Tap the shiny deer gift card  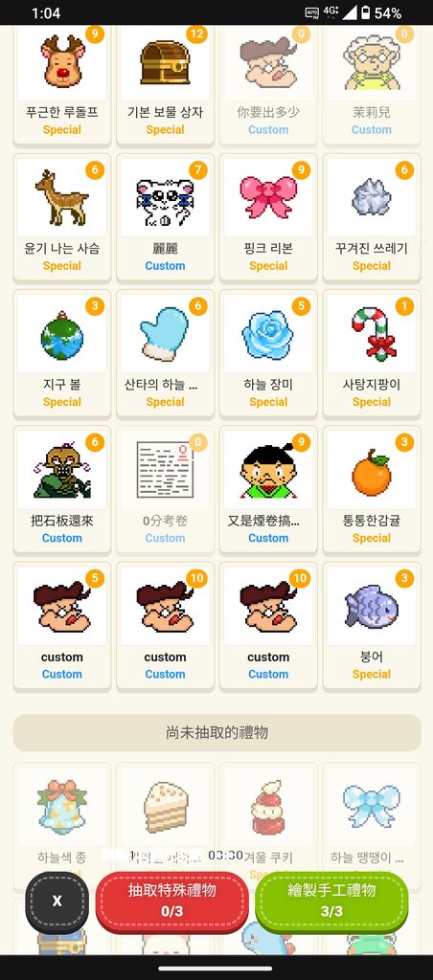[x=62, y=215]
